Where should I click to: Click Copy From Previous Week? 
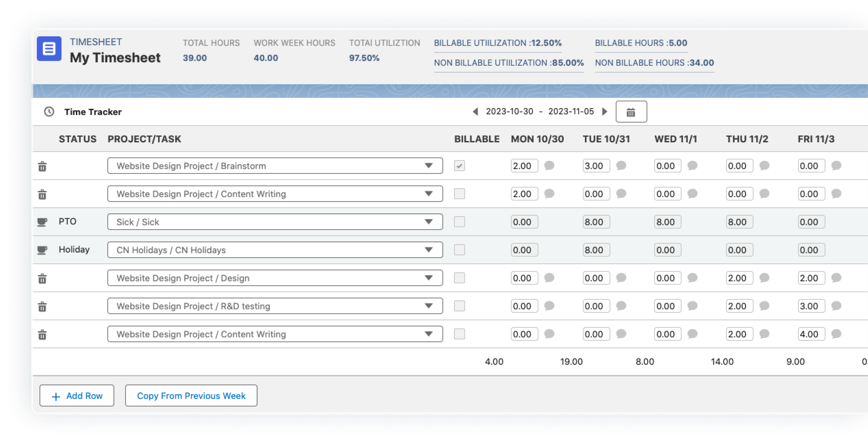(x=191, y=396)
